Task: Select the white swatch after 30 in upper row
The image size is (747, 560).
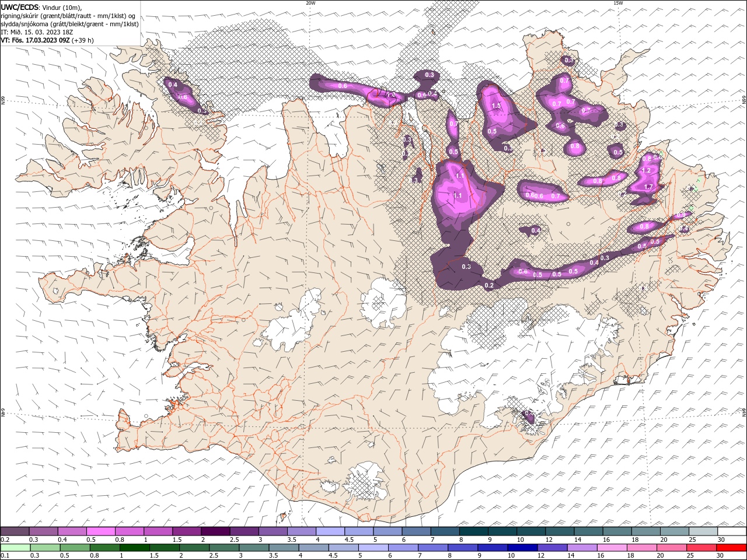Action: [732, 531]
